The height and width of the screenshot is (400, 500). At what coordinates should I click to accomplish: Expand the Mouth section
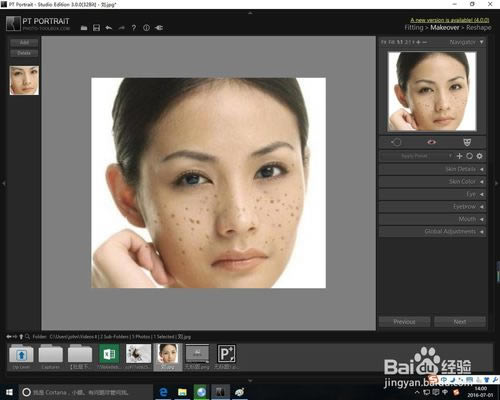tap(432, 219)
